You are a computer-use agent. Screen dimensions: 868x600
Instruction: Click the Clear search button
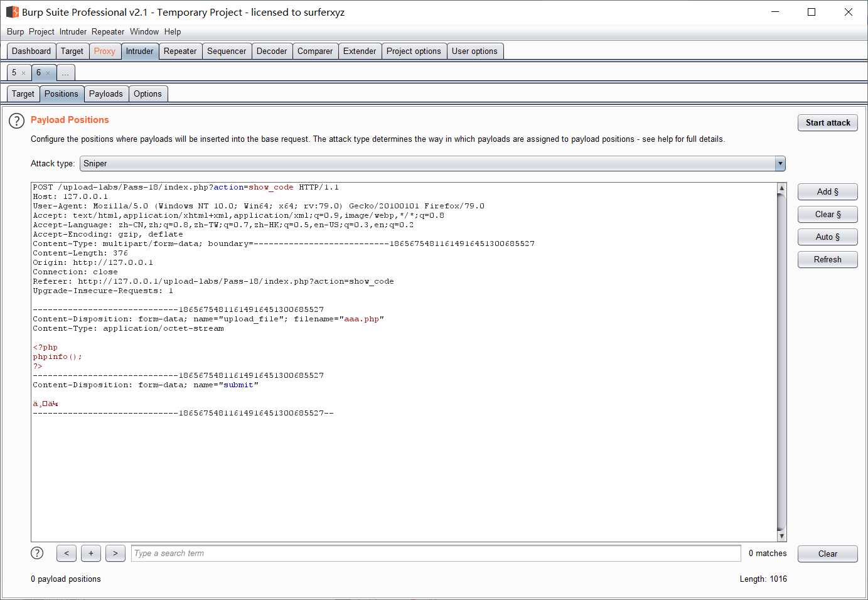point(828,554)
